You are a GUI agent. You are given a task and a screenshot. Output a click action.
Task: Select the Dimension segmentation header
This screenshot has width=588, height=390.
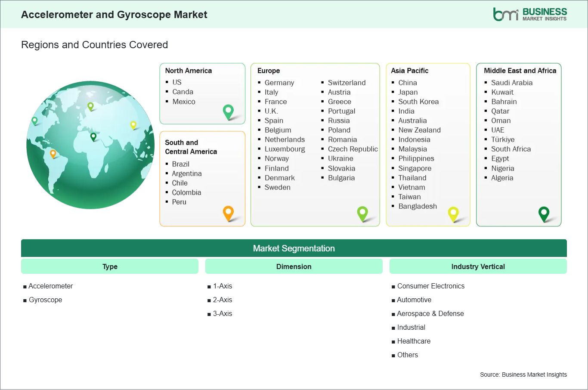coord(294,266)
